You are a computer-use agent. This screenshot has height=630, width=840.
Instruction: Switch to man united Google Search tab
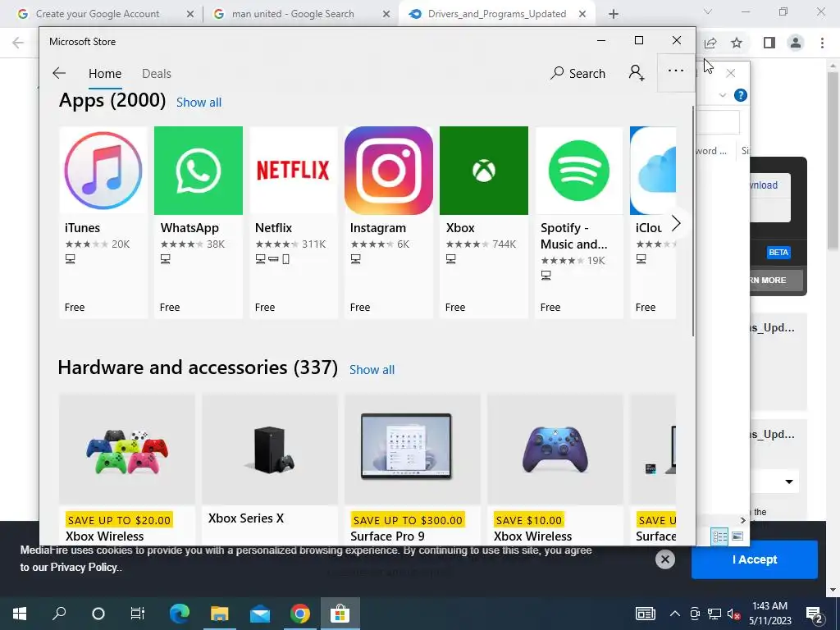click(293, 14)
